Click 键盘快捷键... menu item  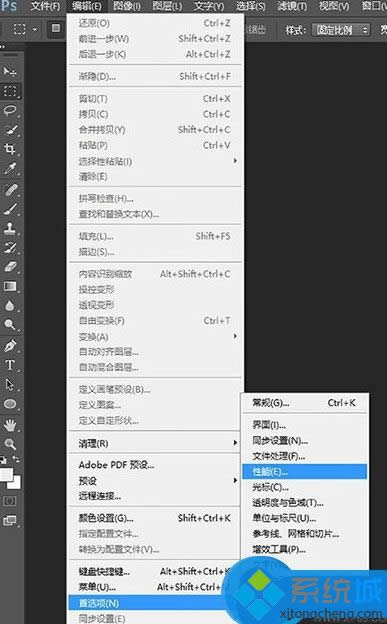tap(155, 571)
